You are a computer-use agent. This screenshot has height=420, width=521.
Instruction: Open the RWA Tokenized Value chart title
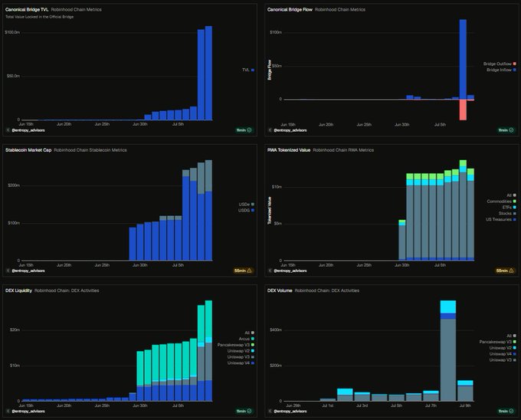[x=289, y=150]
